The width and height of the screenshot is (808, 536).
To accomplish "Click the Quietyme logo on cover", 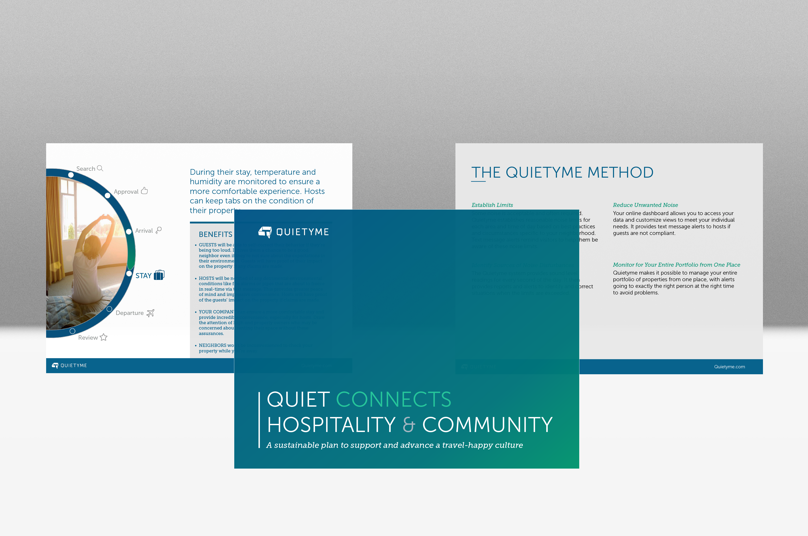I will coord(293,232).
